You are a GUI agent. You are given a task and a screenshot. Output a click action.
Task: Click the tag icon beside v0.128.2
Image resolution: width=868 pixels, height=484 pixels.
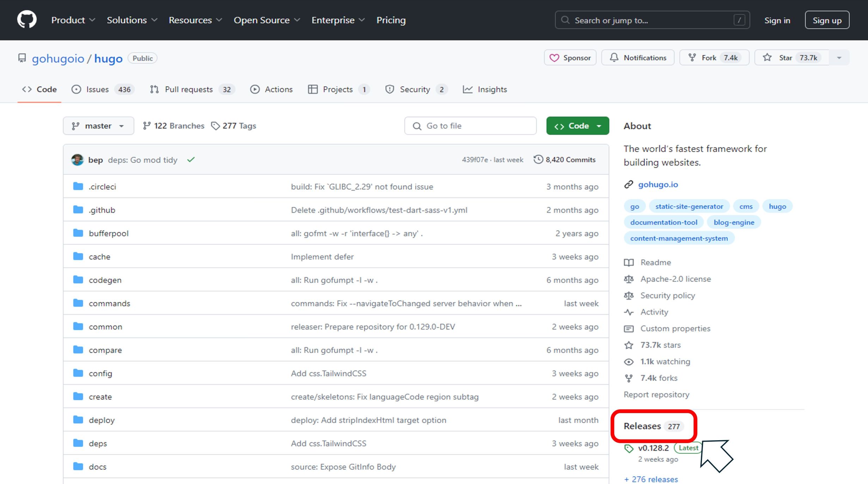(629, 448)
